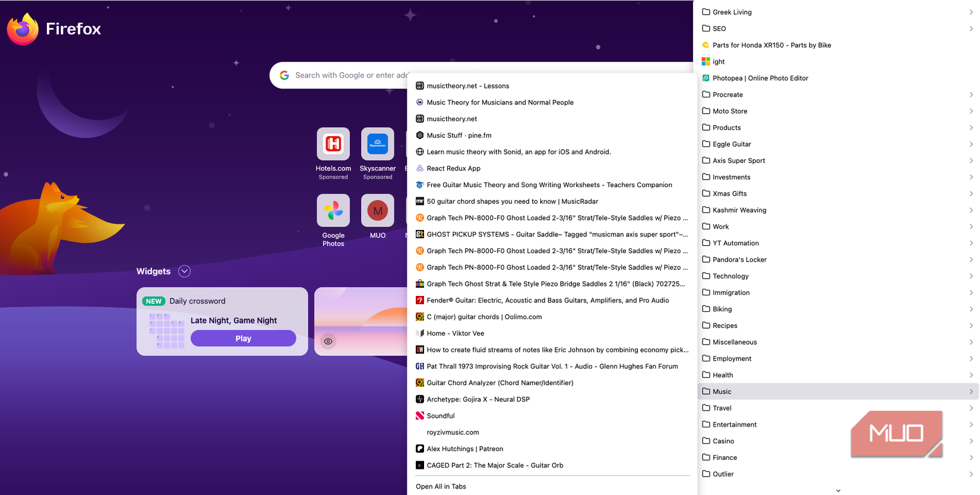Open GHOST PICKUP SYSTEMS Guitar Saddle bookmark

tap(552, 234)
